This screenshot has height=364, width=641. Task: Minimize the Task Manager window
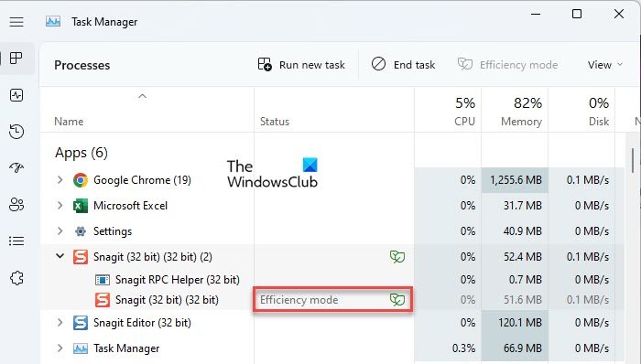[x=536, y=14]
